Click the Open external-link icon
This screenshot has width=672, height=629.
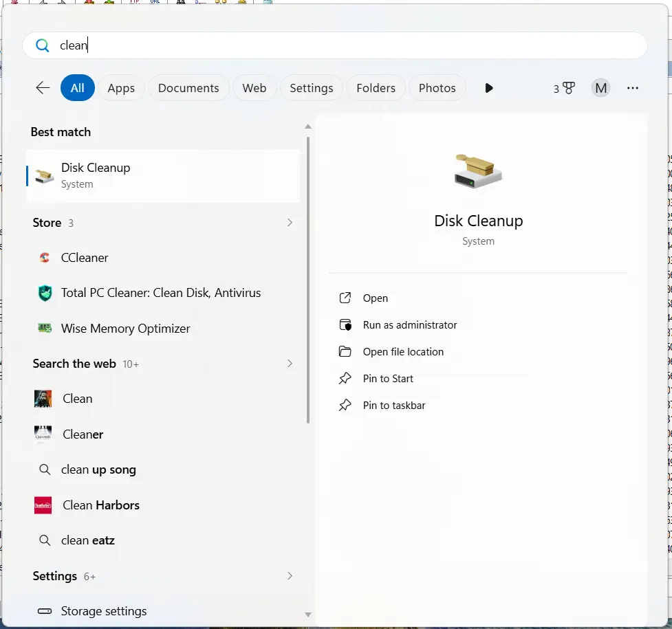point(345,298)
